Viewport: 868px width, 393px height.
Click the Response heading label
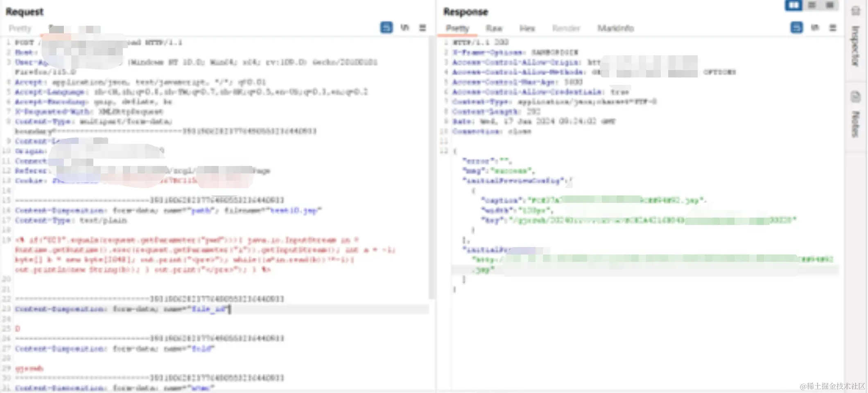[x=466, y=12]
